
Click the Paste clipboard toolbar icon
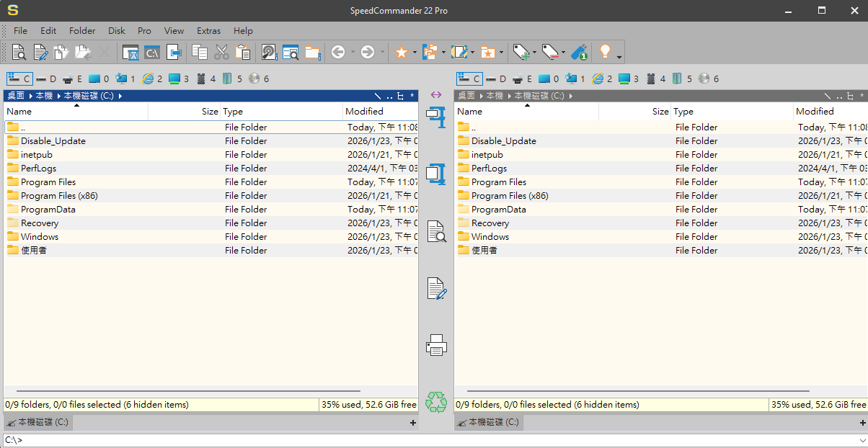(243, 52)
